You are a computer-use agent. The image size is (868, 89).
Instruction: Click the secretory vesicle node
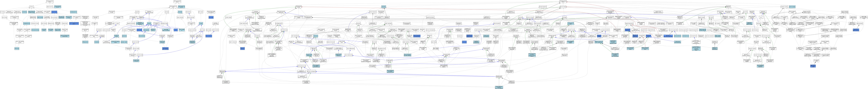click(x=124, y=42)
